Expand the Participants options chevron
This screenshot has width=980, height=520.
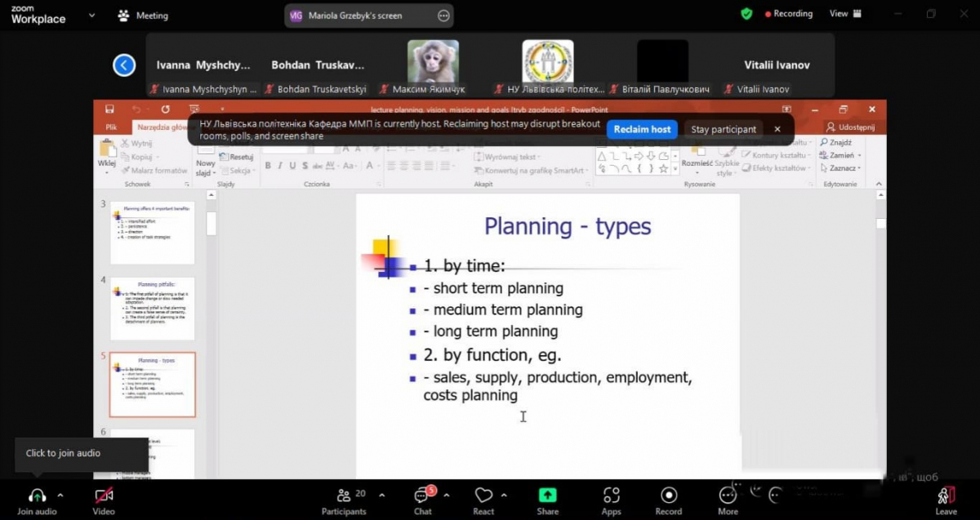[381, 495]
